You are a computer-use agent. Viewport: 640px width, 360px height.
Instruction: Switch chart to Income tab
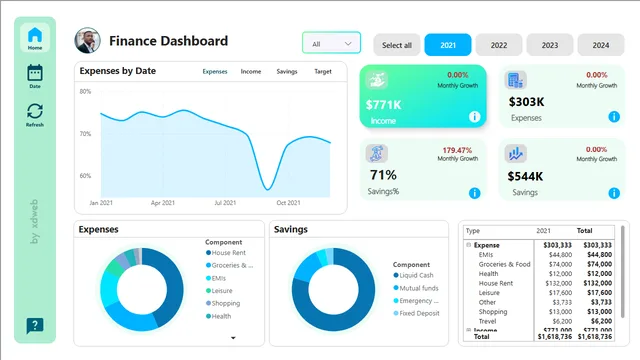click(251, 71)
